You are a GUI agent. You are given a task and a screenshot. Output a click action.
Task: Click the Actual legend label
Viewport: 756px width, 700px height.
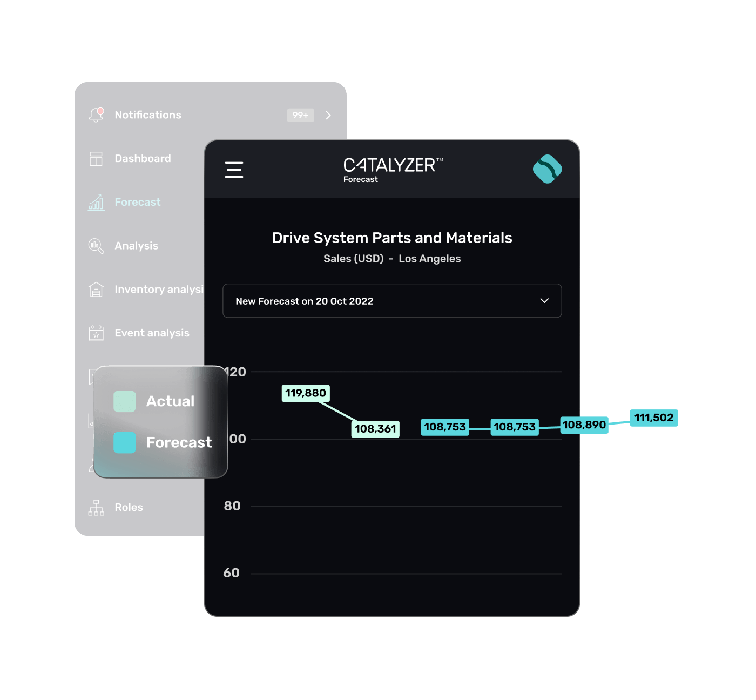[170, 401]
